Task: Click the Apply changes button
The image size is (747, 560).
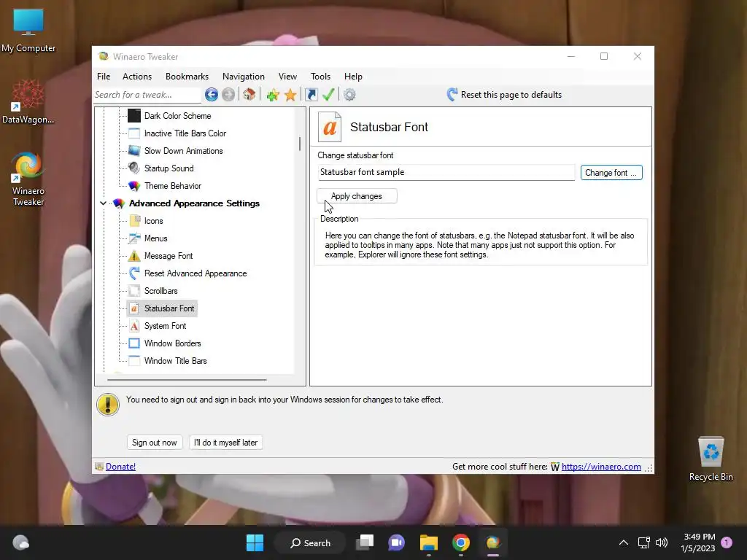Action: 357,196
